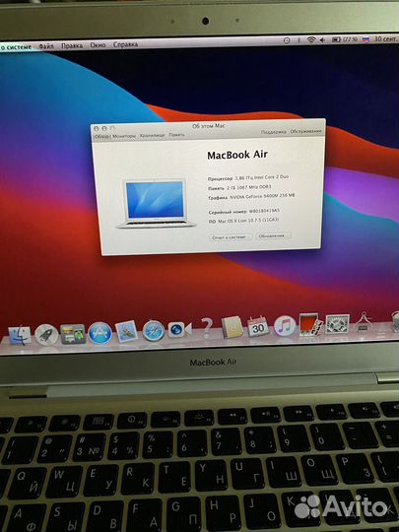Click the Обслуживание link
Viewport: 399px width, 532px height.
pyautogui.click(x=305, y=131)
